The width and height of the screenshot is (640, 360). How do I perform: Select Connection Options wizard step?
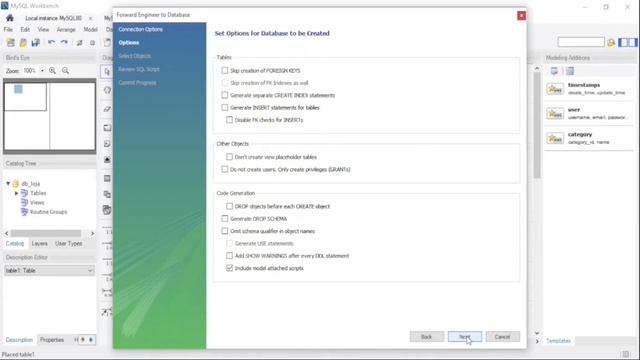coord(140,29)
